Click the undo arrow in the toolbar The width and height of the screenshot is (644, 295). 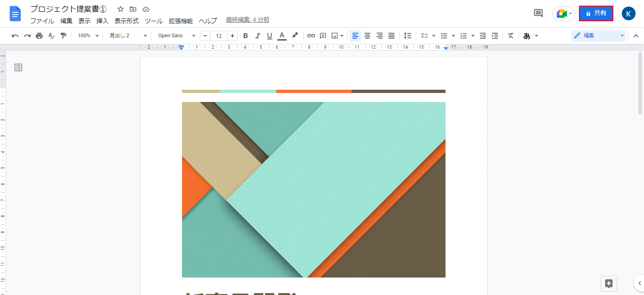pos(15,35)
